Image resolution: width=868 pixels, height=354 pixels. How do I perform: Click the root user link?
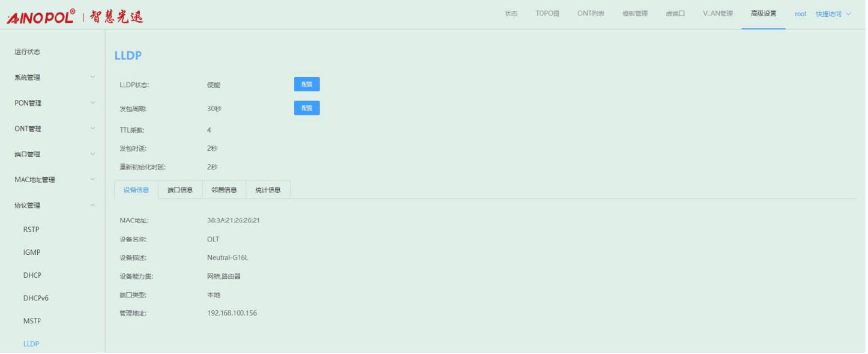(x=800, y=14)
